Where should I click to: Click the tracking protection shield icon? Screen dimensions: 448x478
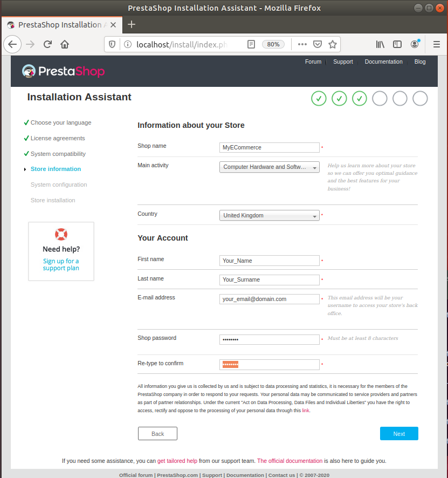tap(112, 44)
